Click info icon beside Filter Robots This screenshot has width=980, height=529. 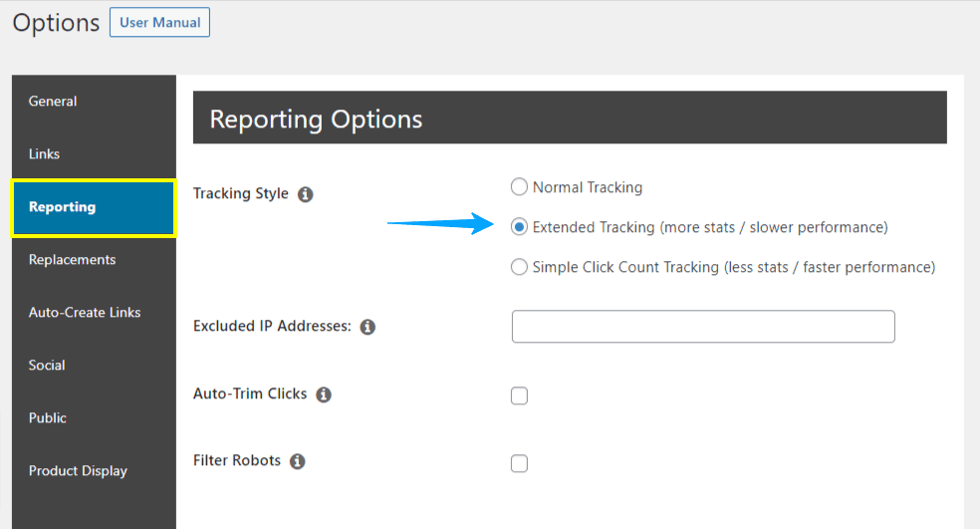click(x=298, y=461)
